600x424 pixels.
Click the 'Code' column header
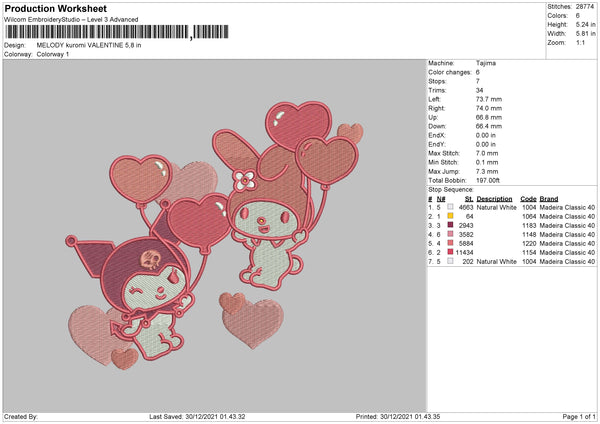(528, 199)
